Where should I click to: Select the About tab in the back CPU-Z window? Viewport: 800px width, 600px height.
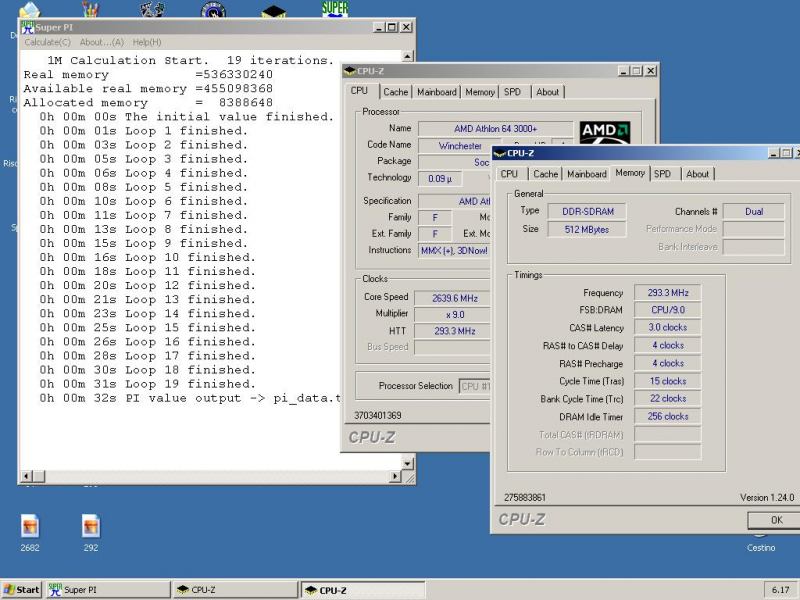pyautogui.click(x=547, y=92)
